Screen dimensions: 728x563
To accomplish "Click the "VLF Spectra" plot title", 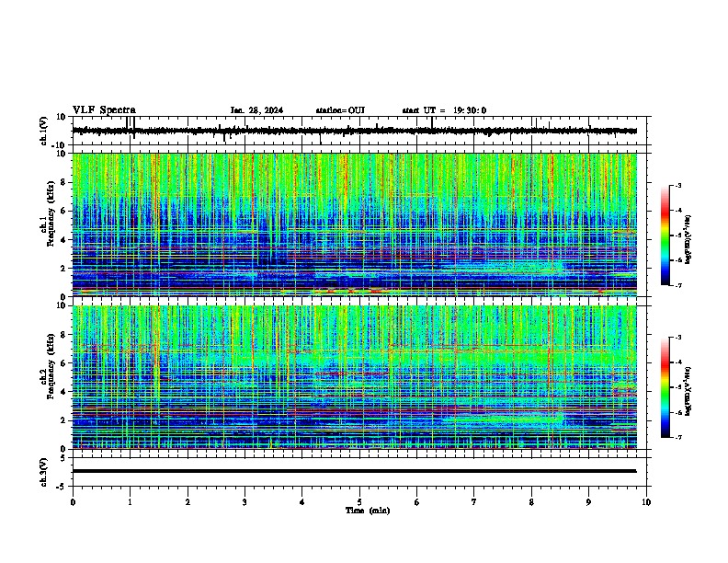I will pyautogui.click(x=104, y=110).
